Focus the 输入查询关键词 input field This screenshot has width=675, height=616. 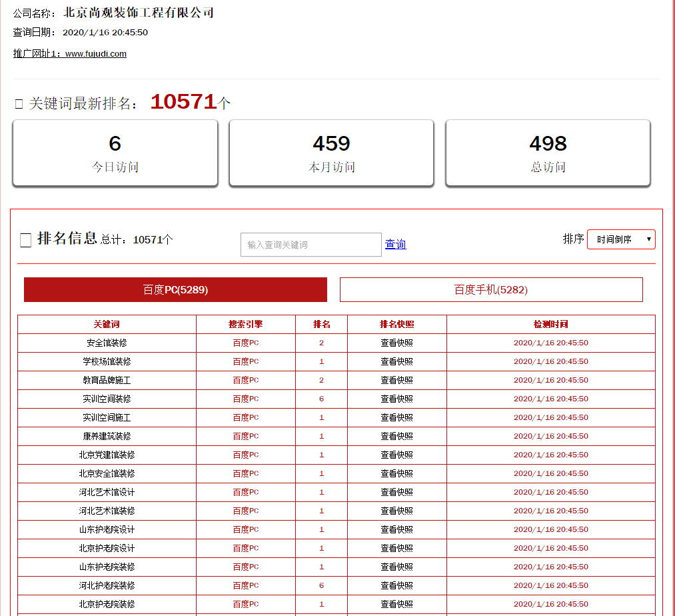[x=311, y=245]
